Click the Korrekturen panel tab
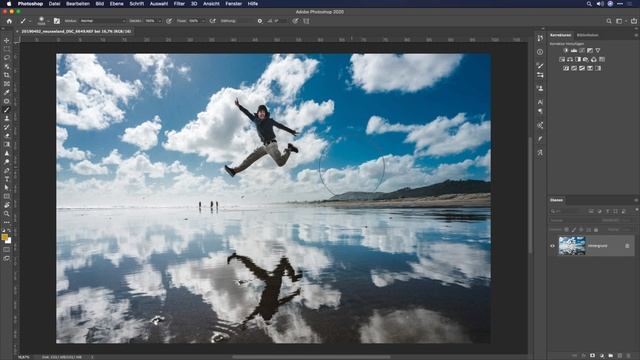Screen dimensions: 640x360 point(560,35)
